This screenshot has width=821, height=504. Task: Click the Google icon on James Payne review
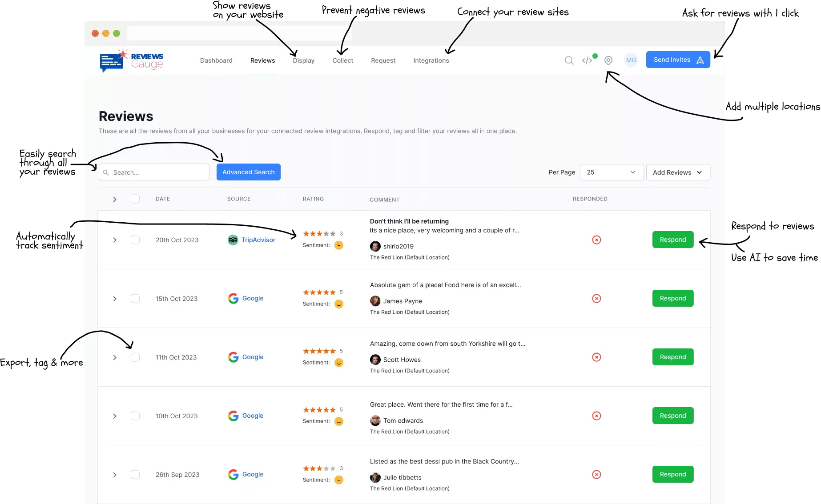click(233, 299)
